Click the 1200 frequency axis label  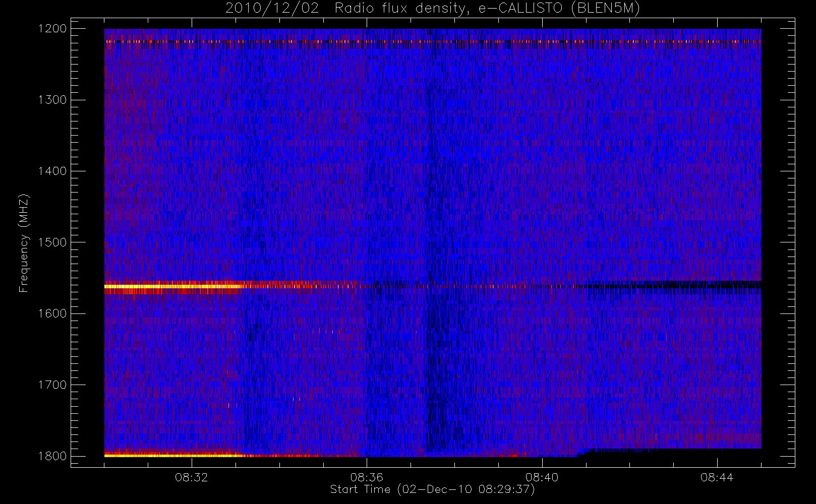(52, 29)
